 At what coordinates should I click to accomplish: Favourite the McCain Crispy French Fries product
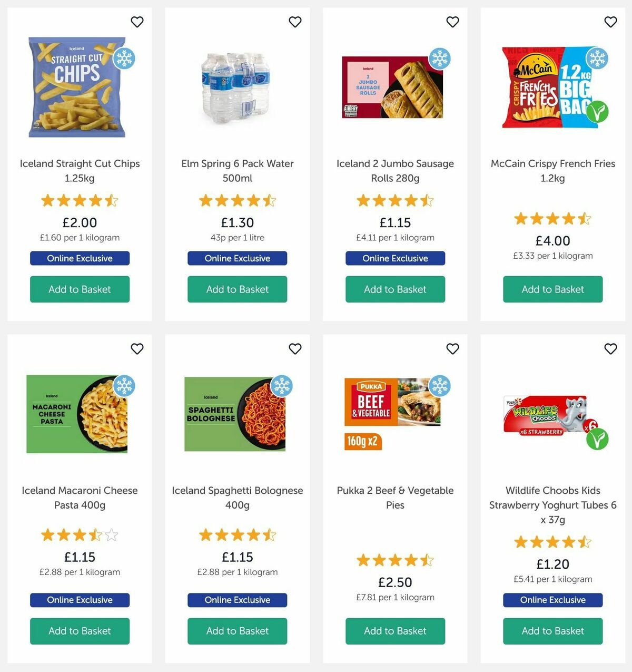coord(610,22)
